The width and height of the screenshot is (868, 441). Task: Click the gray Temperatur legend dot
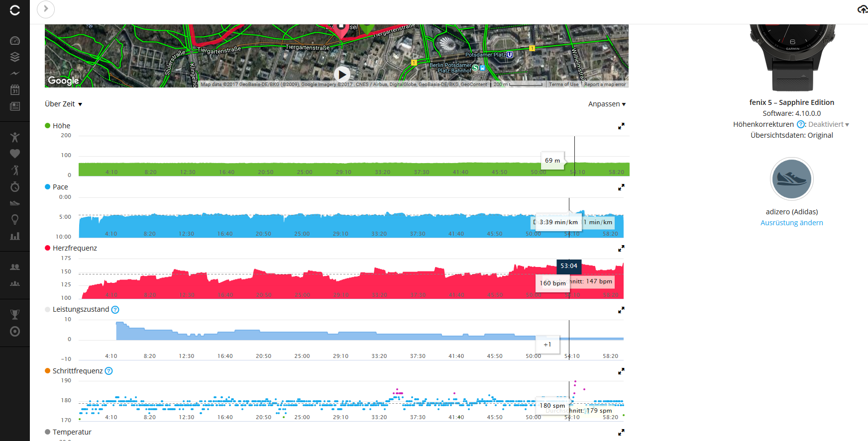[48, 432]
